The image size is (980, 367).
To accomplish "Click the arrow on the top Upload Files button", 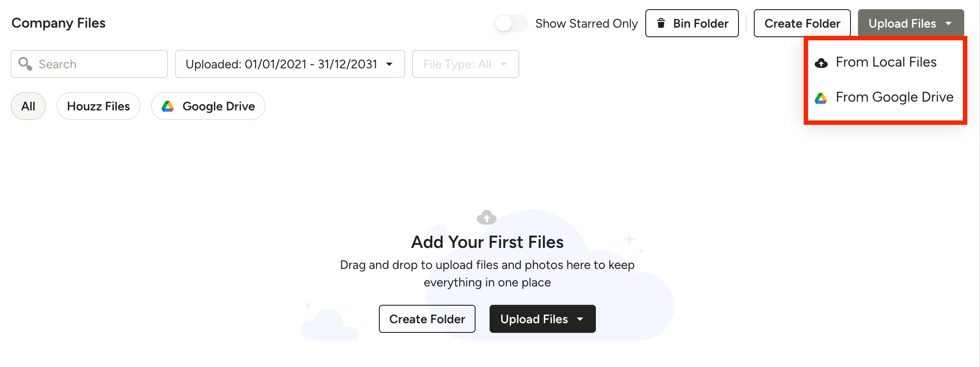I will 948,23.
